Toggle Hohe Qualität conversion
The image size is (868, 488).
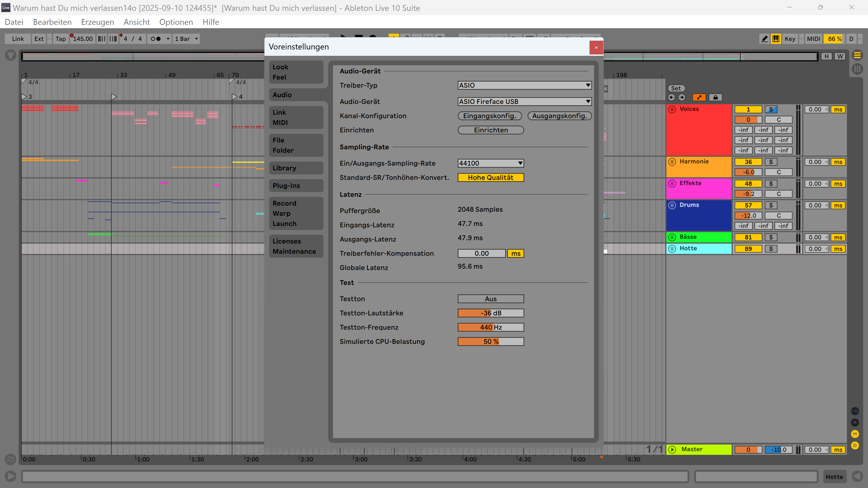coord(491,178)
